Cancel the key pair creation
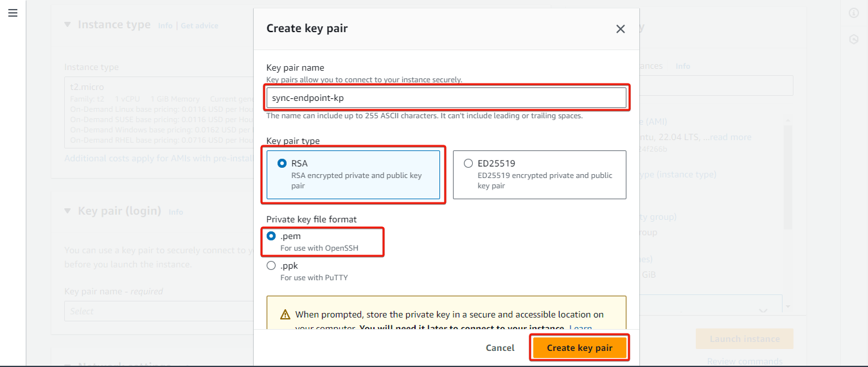Image resolution: width=868 pixels, height=367 pixels. [500, 348]
